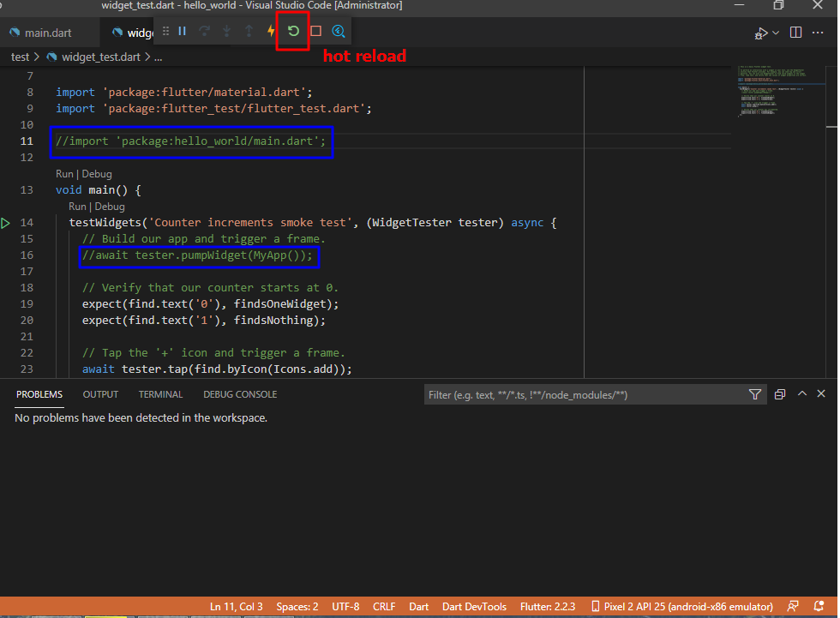840x618 pixels.
Task: Open the DEBUG CONSOLE panel tab
Action: click(240, 394)
